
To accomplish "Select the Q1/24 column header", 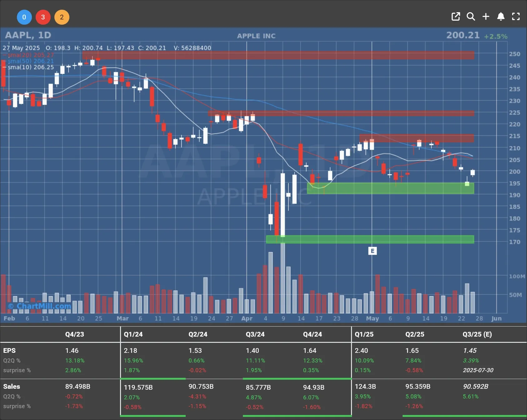I will coord(133,334).
